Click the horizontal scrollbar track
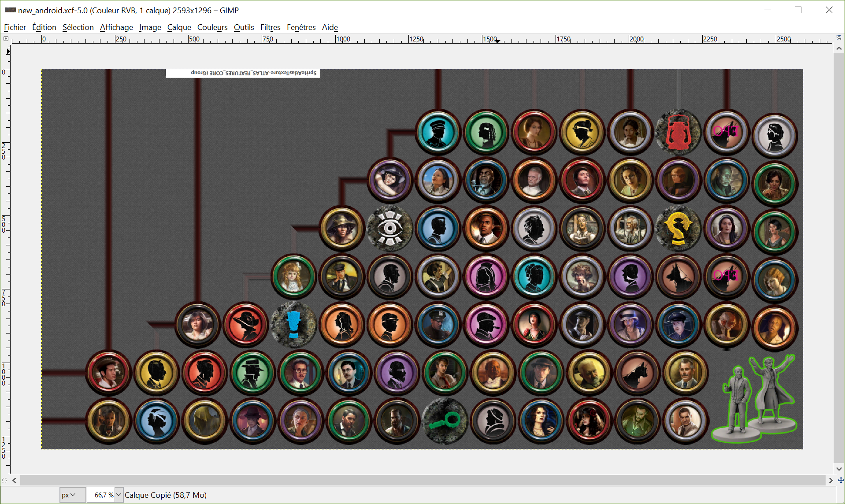This screenshot has width=845, height=504. click(422, 480)
